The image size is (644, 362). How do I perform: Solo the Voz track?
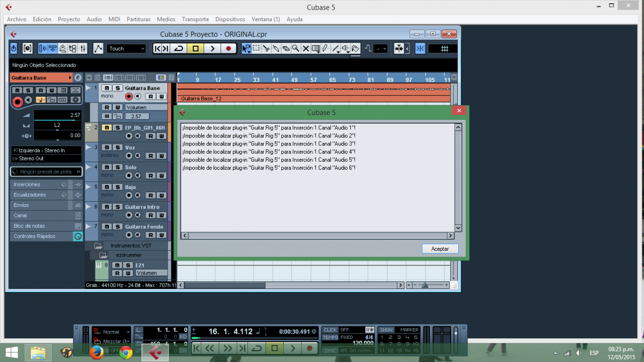click(x=116, y=147)
